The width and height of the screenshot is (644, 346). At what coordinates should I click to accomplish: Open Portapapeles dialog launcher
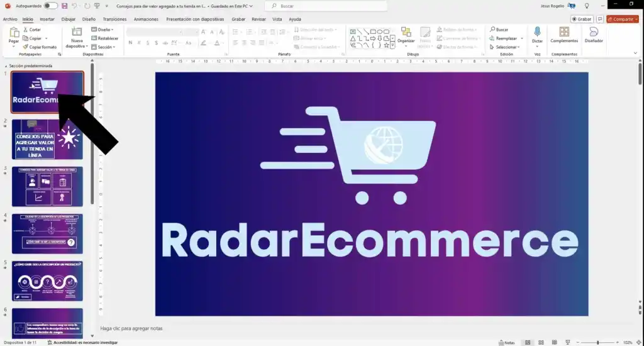[60, 54]
